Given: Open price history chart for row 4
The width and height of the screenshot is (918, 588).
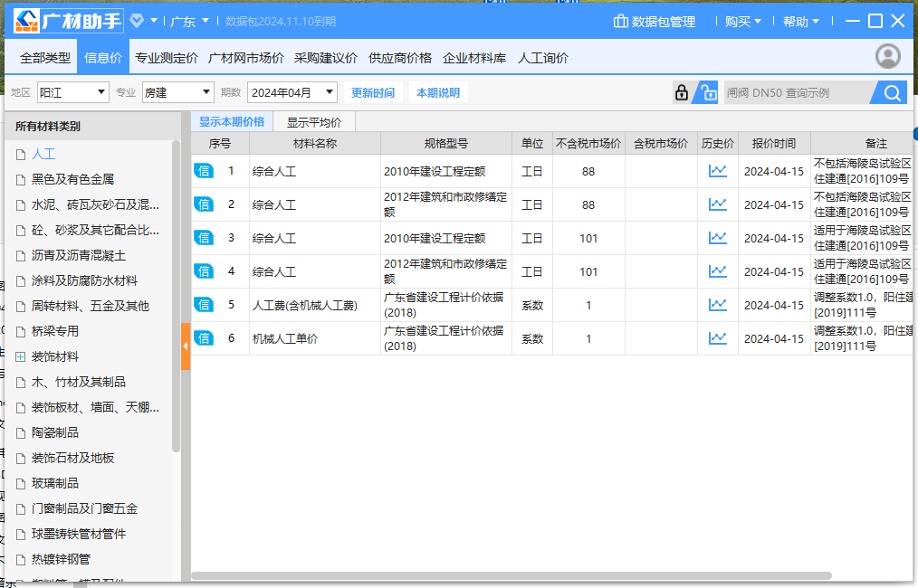Looking at the screenshot, I should pos(717,270).
